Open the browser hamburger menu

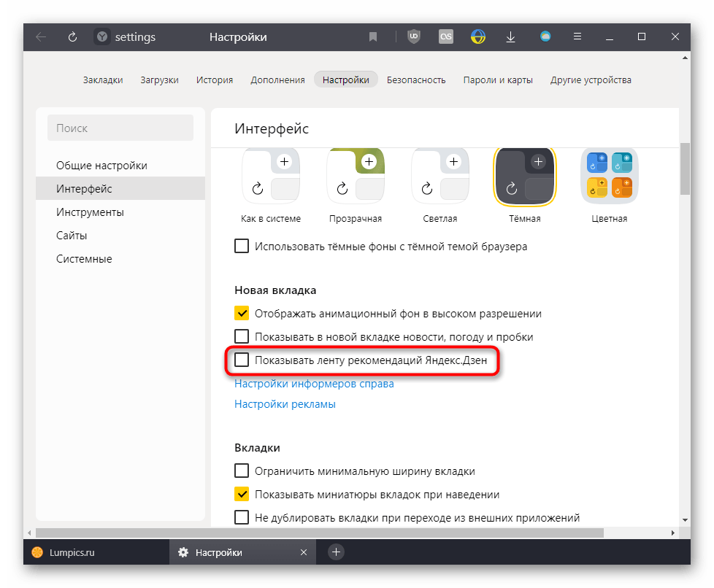click(x=577, y=36)
